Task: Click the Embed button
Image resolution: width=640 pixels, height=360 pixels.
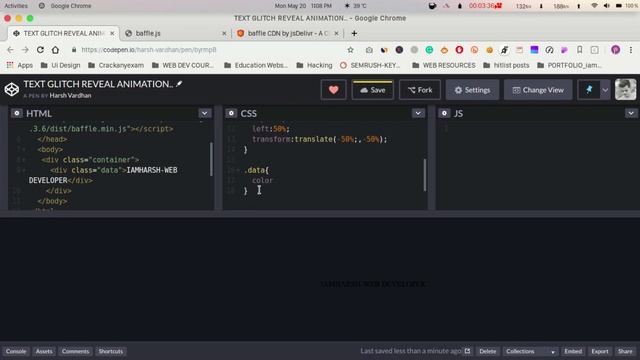Action: point(573,351)
